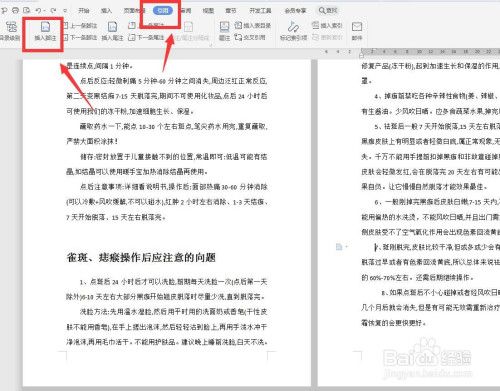The image size is (500, 391).
Task: Switch to the 插入 (Insert) tab
Action: coord(106,11)
